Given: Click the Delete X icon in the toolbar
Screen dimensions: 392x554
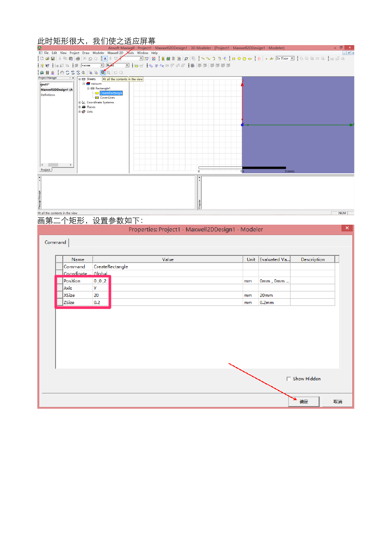Looking at the screenshot, I should pos(84,58).
